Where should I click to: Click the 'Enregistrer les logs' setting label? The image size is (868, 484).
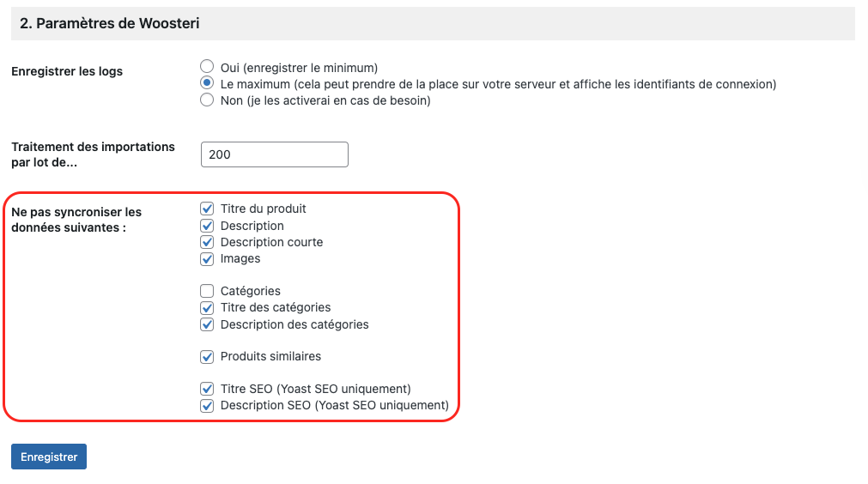point(67,71)
